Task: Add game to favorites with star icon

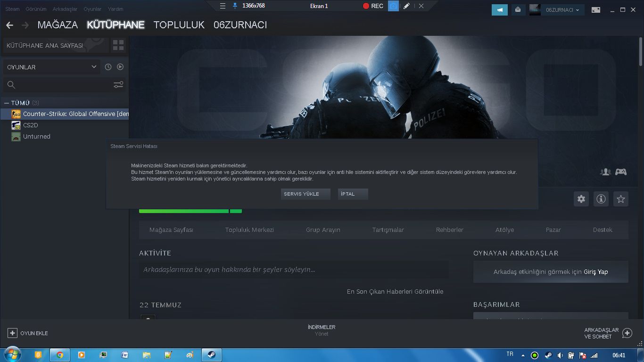Action: [621, 199]
